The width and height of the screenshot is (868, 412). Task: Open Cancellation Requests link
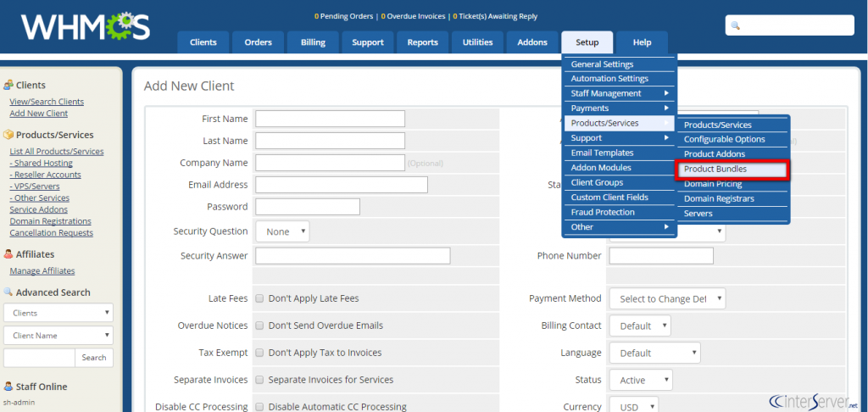pos(52,233)
